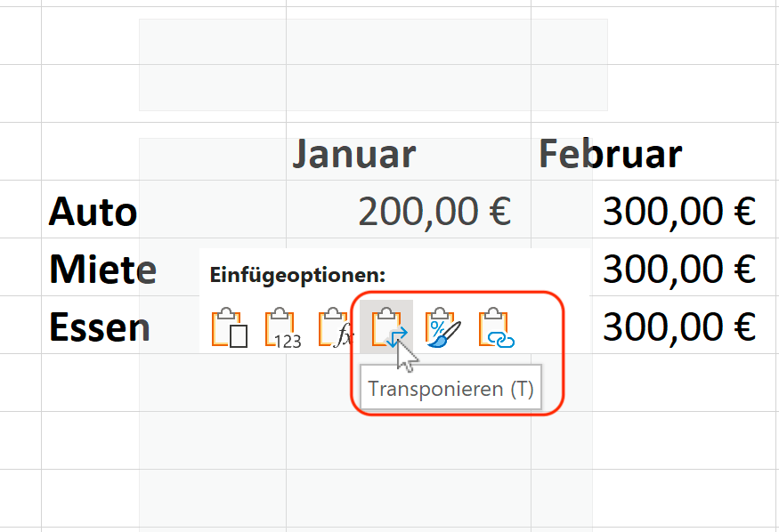Select Auto's Februar 300,00 € cell
The image size is (779, 532).
click(654, 209)
